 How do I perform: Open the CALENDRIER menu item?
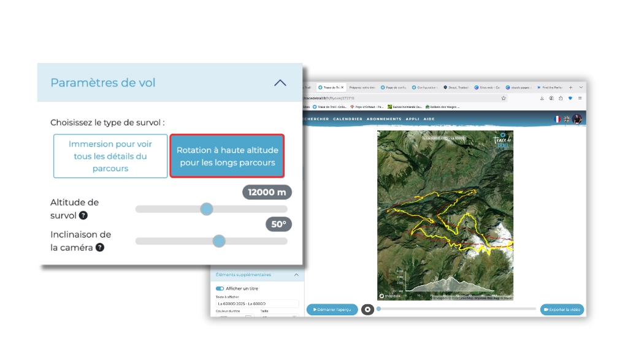point(347,119)
